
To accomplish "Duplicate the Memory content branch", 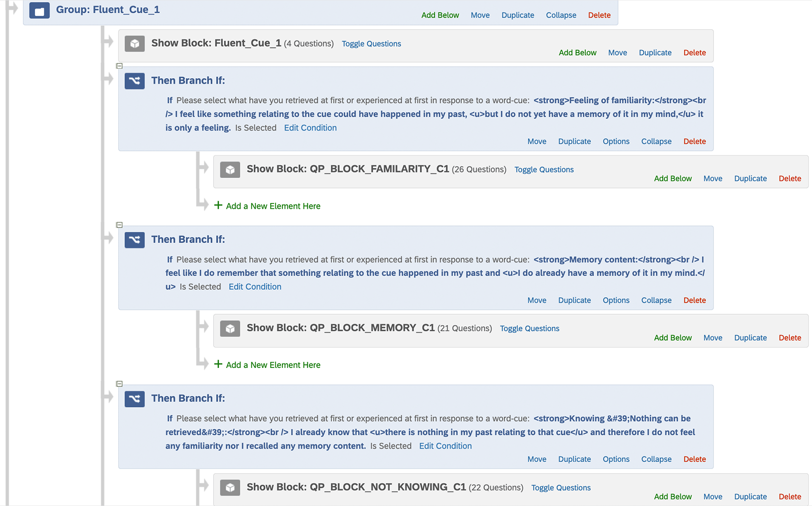I will 574,301.
